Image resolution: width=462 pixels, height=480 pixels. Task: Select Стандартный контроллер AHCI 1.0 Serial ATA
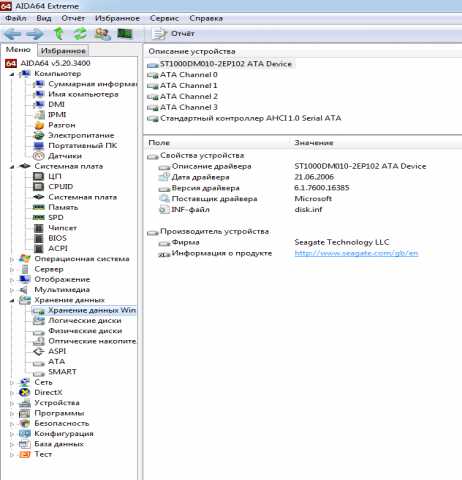(251, 118)
